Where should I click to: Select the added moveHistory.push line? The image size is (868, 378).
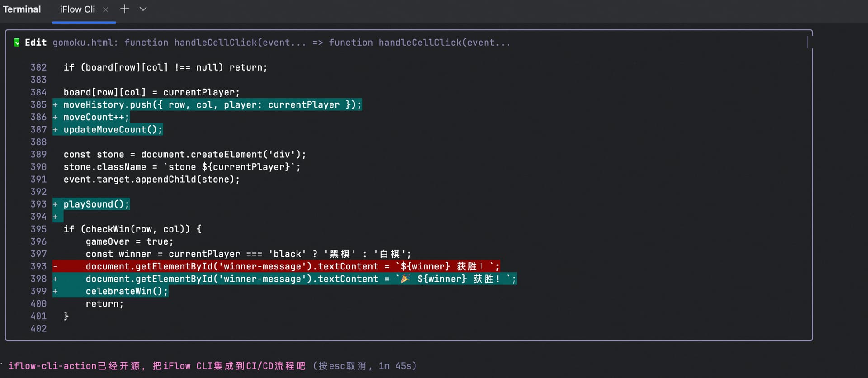212,105
